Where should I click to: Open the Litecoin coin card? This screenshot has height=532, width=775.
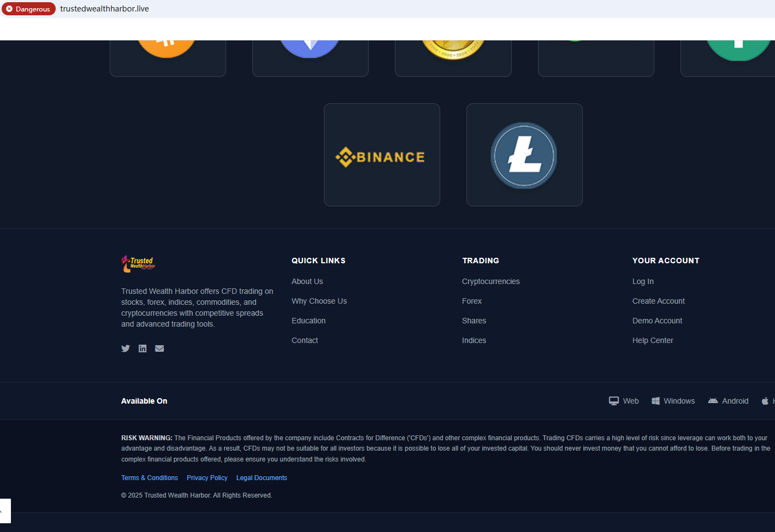tap(524, 155)
